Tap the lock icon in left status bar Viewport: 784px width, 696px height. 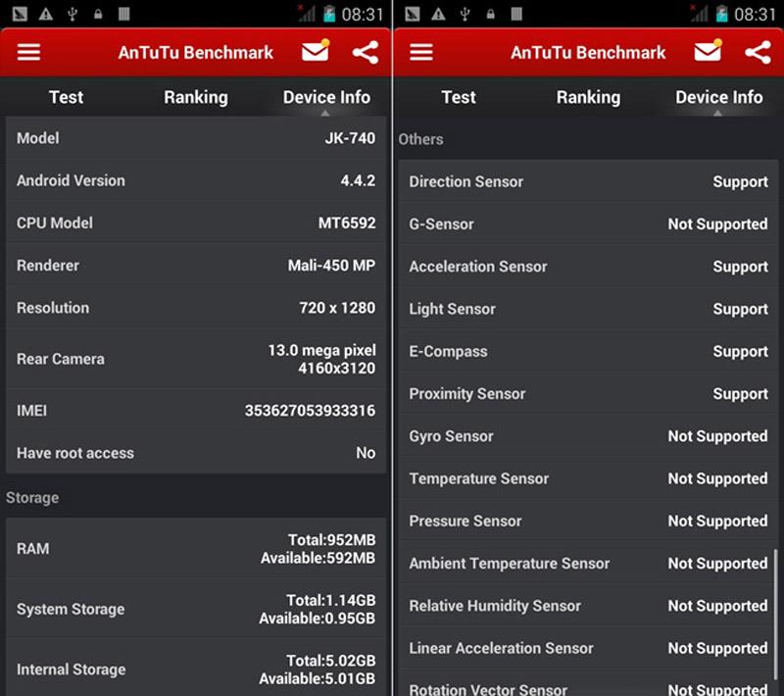(98, 14)
